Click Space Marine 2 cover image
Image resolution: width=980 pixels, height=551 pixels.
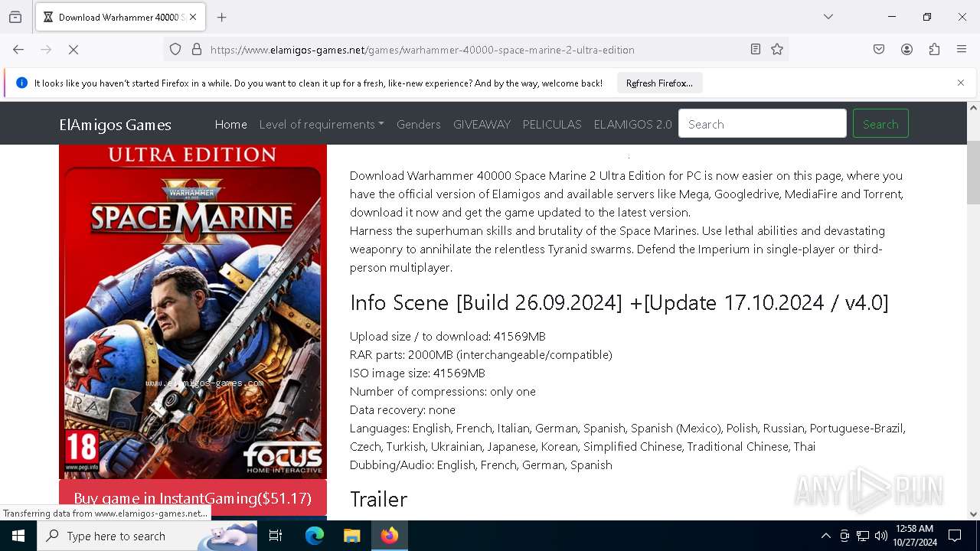coord(193,311)
